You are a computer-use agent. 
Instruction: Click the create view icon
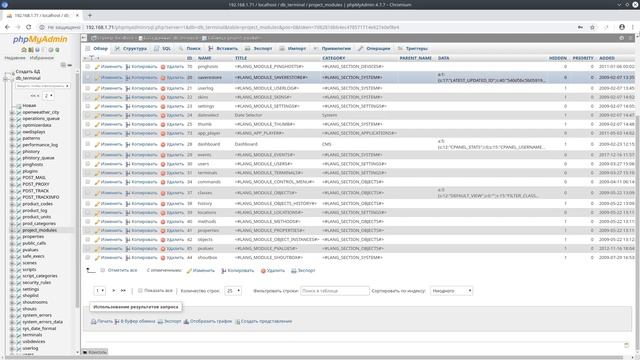point(238,321)
